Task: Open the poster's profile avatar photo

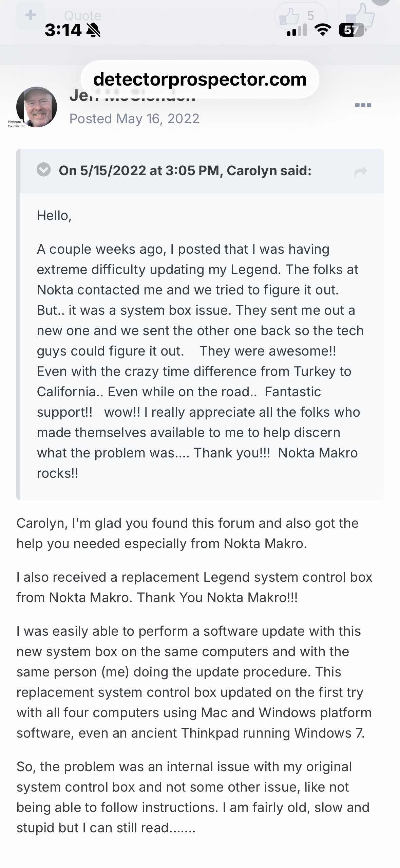Action: coord(37,107)
